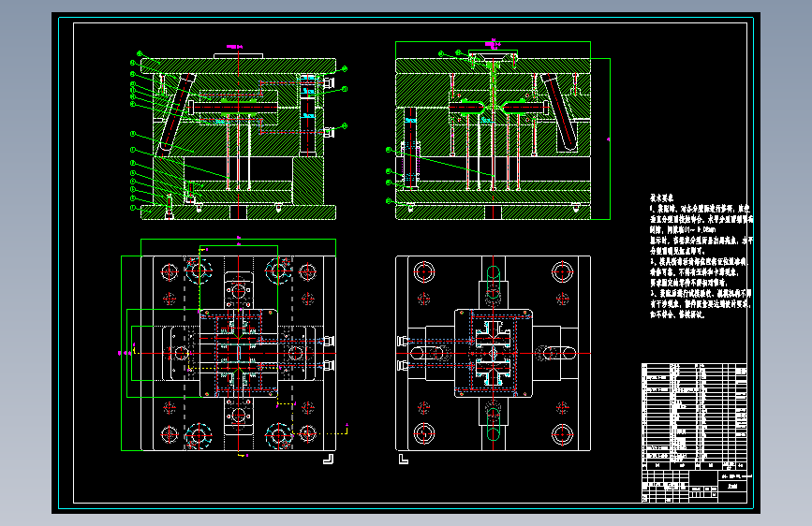Select the tall green height dimension right of top-right view
This screenshot has height=526, width=812.
click(x=610, y=139)
